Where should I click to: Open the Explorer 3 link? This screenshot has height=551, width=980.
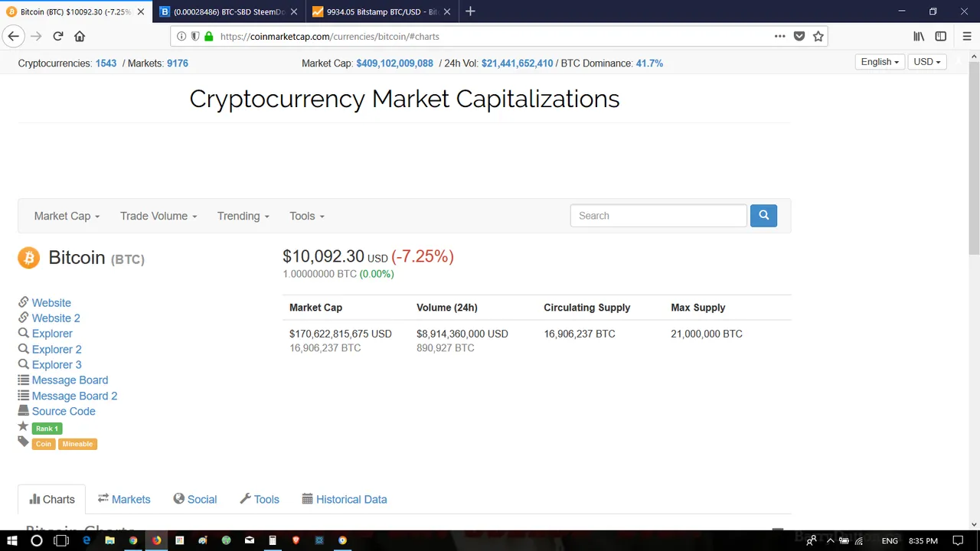click(x=57, y=364)
